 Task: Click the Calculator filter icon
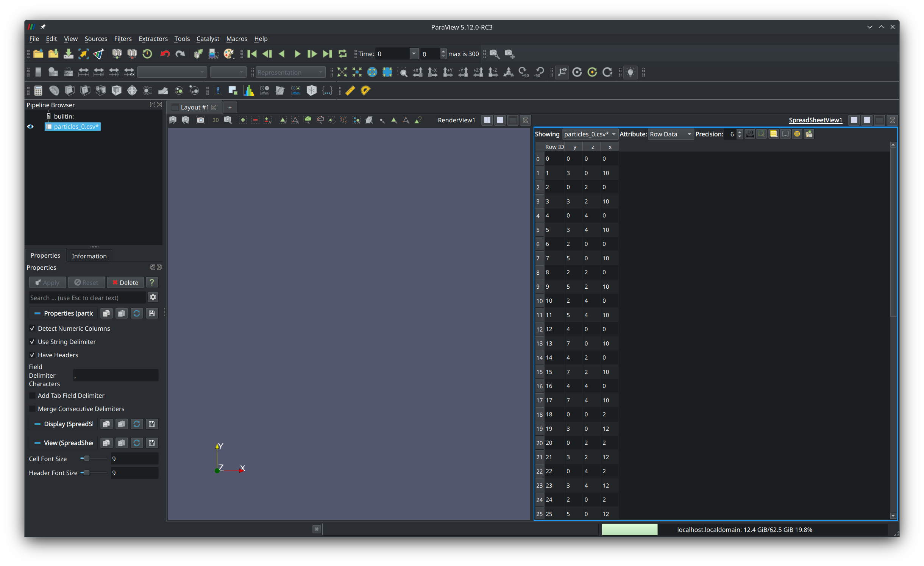(38, 91)
